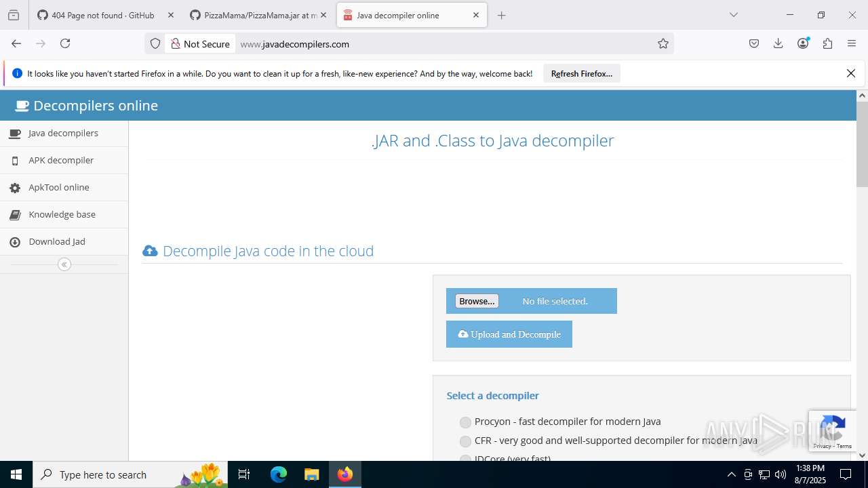
Task: Click the Browse... file button
Action: coord(477,301)
